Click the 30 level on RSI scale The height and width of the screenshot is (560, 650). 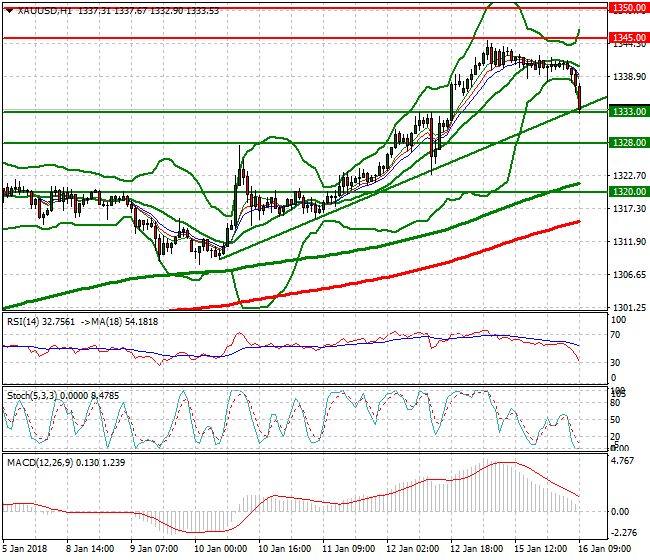[x=616, y=363]
